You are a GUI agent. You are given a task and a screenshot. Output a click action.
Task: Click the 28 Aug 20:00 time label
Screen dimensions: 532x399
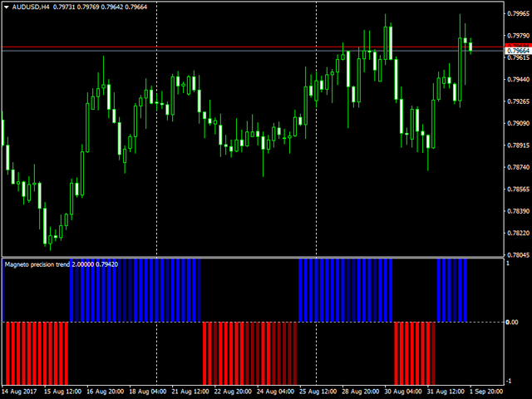click(361, 392)
